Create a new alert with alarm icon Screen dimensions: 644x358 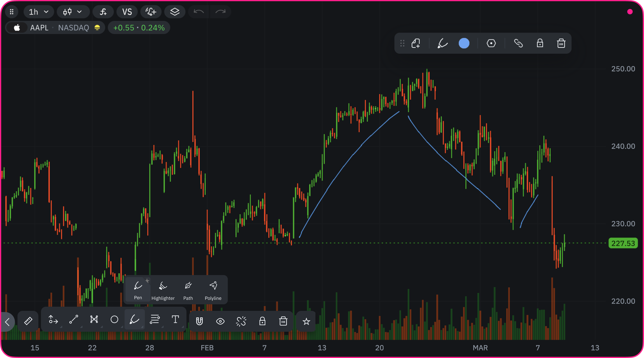pos(151,12)
